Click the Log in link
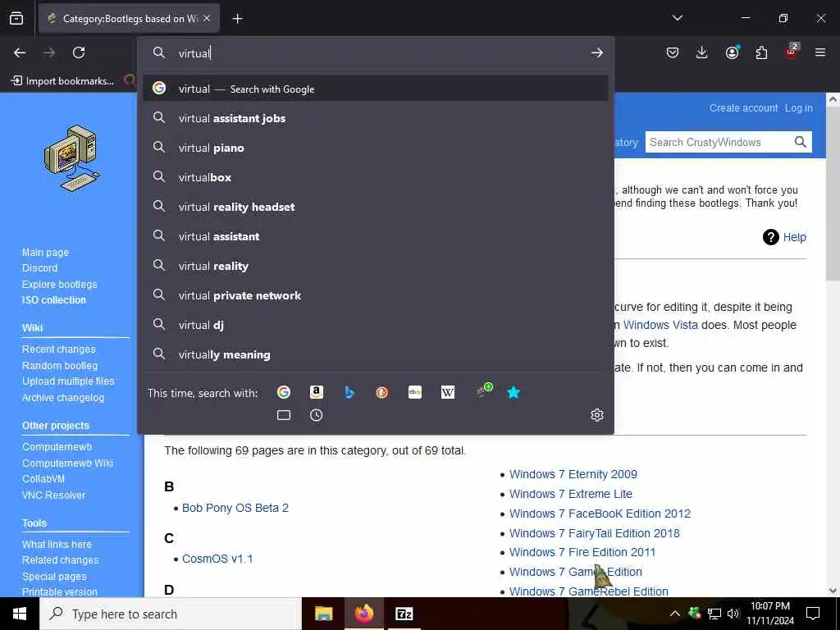The height and width of the screenshot is (630, 840). pyautogui.click(x=798, y=107)
